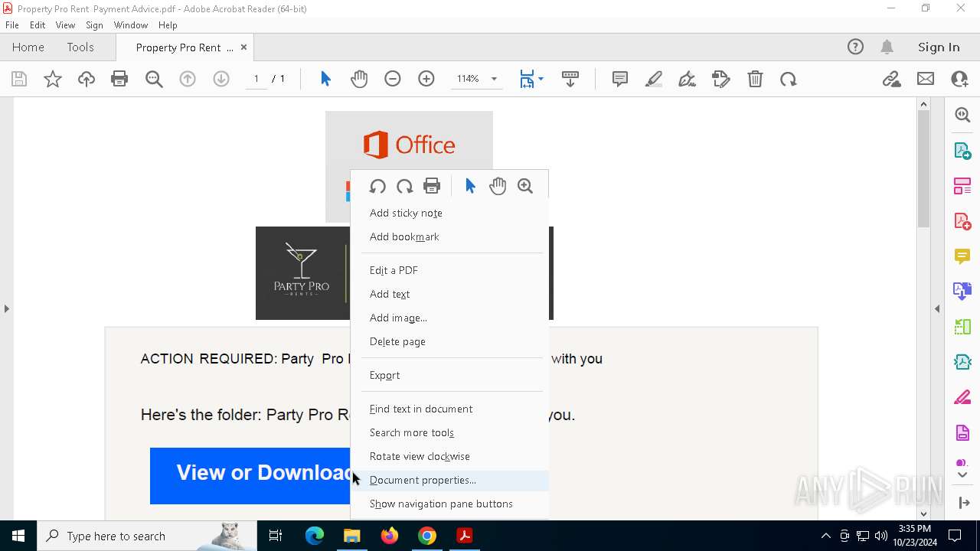Switch to the Tools tab
980x551 pixels.
click(x=80, y=47)
